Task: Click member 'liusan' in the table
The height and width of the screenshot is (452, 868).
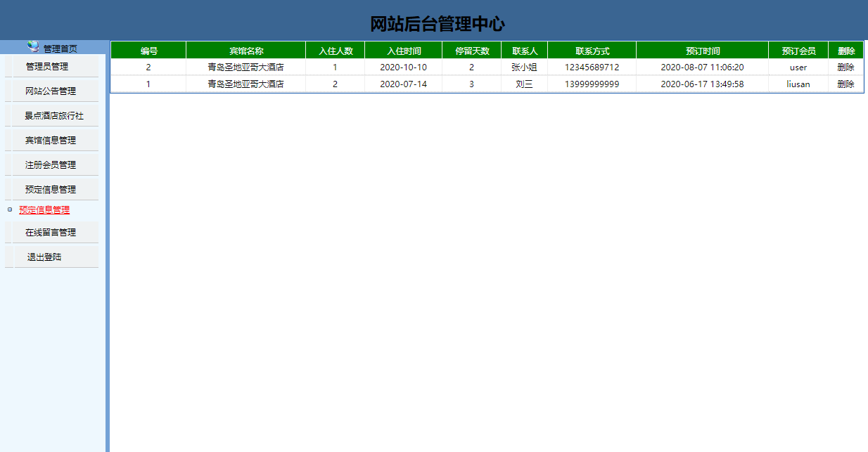Action: click(x=798, y=83)
